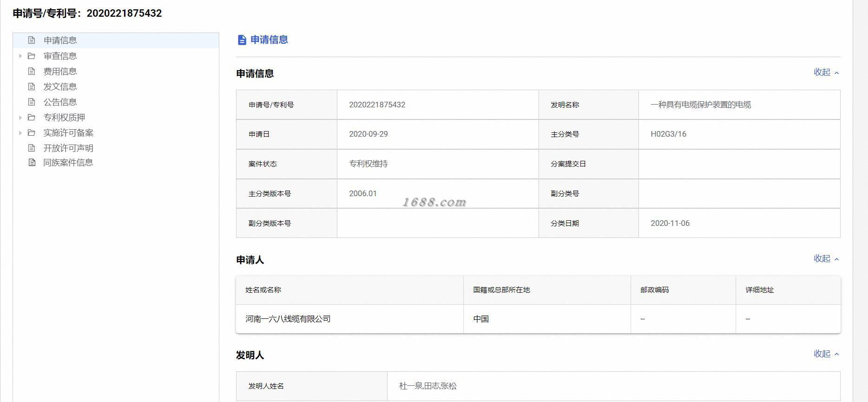Click inventor names 杜一泉,田志,张松

click(x=428, y=386)
